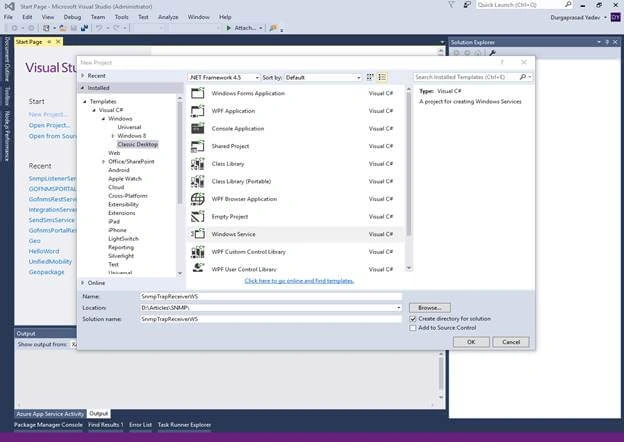Open the feedback icon in title bar
Viewport: 624px width, 442px height.
point(467,5)
